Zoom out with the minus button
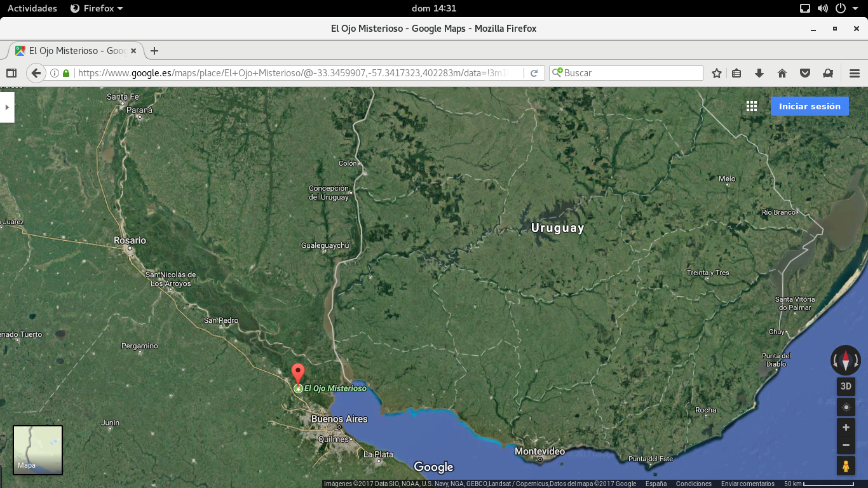868x488 pixels. (846, 445)
